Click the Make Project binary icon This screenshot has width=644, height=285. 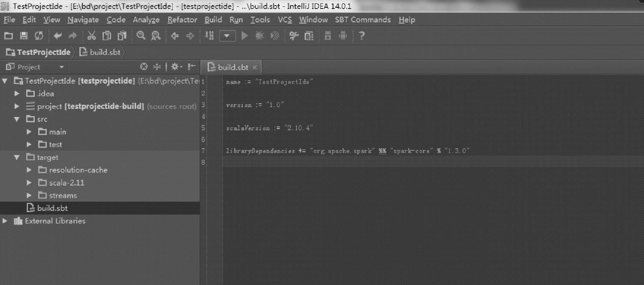(x=209, y=36)
